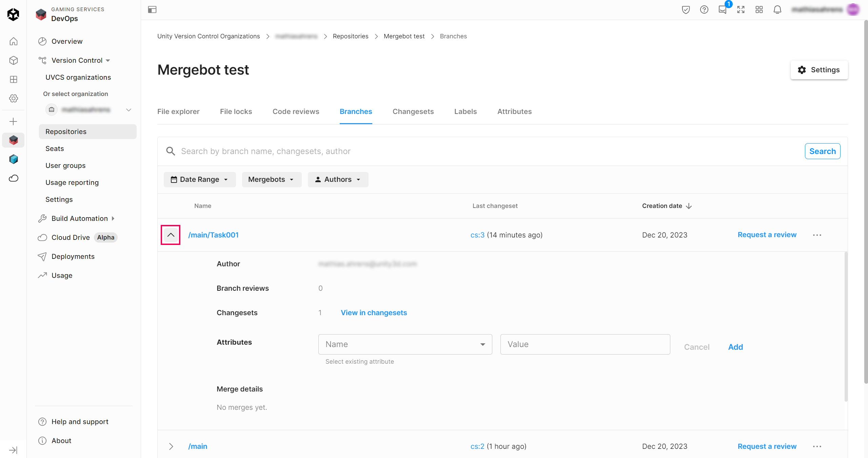Click the fullscreen expand icon in header

(x=741, y=9)
